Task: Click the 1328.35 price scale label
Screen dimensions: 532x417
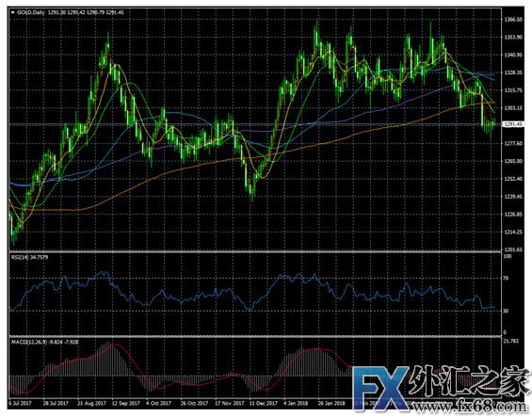Action: coord(512,72)
